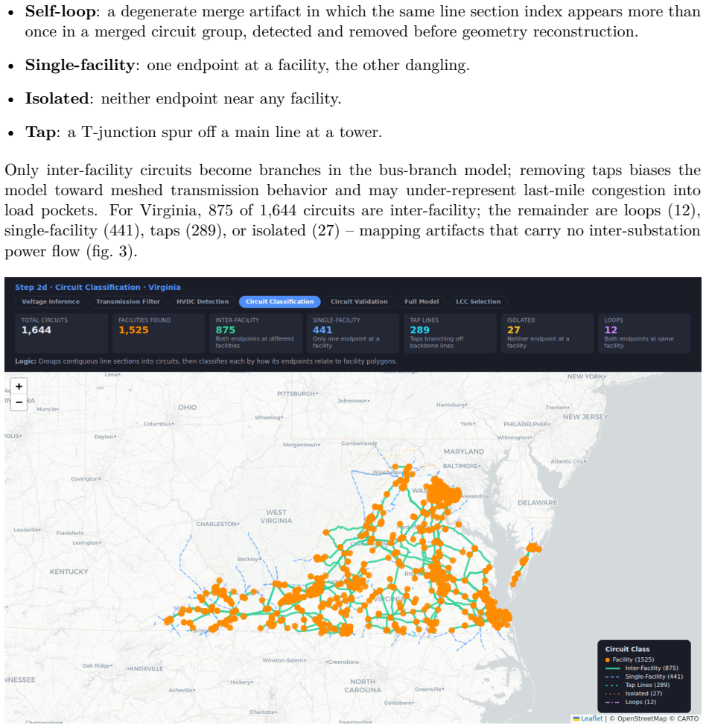Screen dimensions: 706x728
Task: Click the active Circuit Classification tab
Action: (x=280, y=302)
